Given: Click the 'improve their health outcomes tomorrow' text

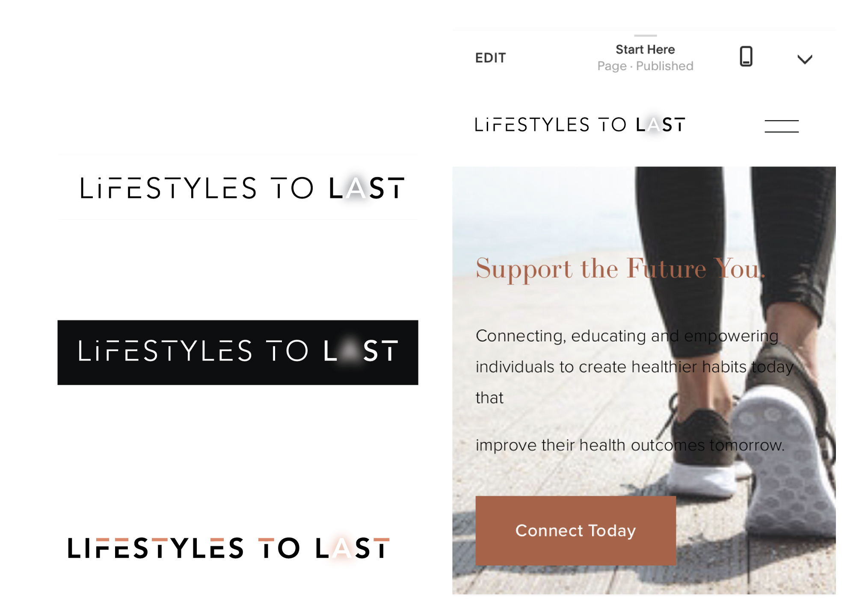Looking at the screenshot, I should pos(630,445).
